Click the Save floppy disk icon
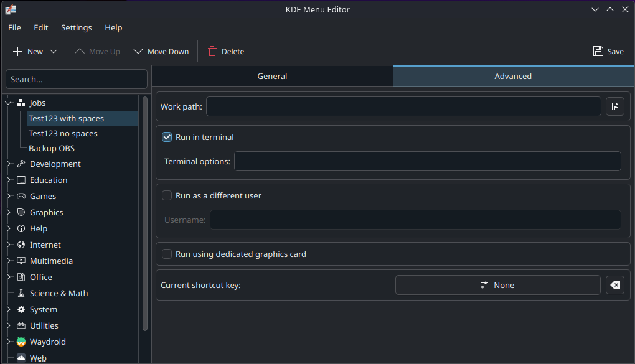 click(x=598, y=51)
